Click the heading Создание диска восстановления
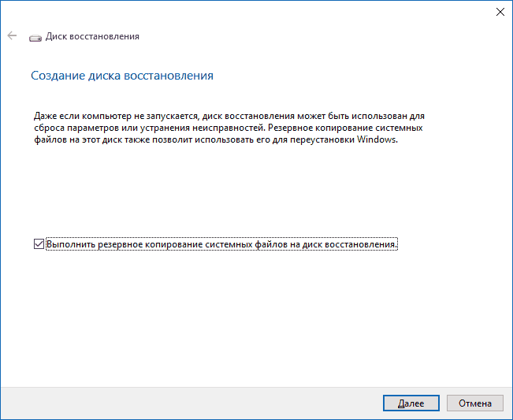 pyautogui.click(x=122, y=76)
